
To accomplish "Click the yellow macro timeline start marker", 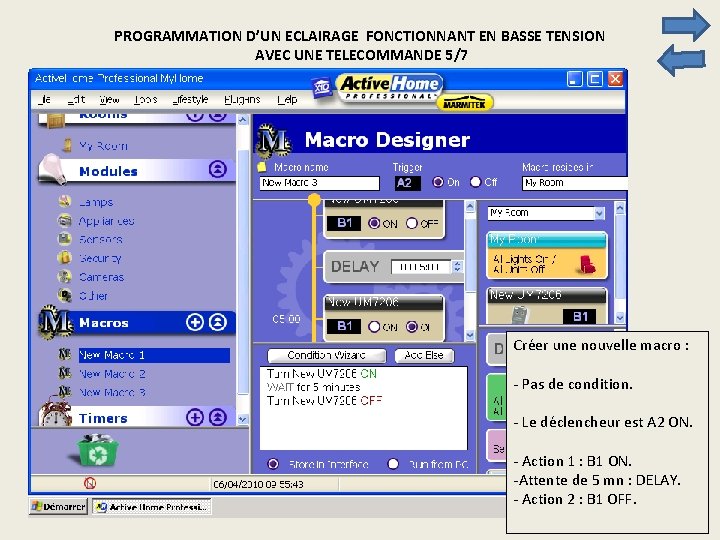I will tap(314, 199).
